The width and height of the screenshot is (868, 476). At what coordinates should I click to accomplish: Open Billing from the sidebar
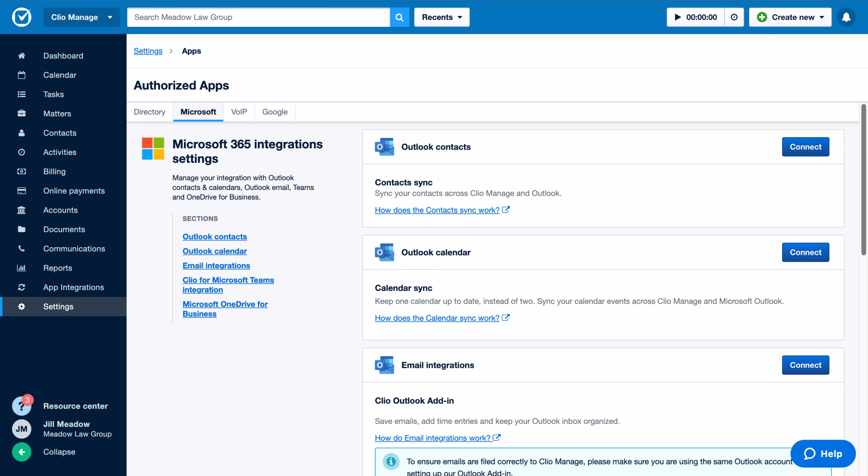(54, 172)
